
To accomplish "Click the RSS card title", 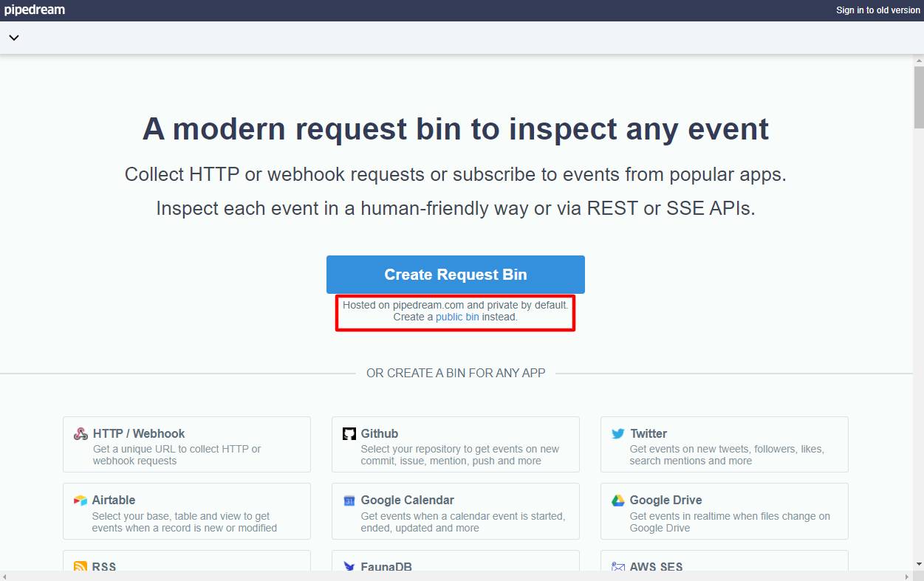I will pos(104,567).
